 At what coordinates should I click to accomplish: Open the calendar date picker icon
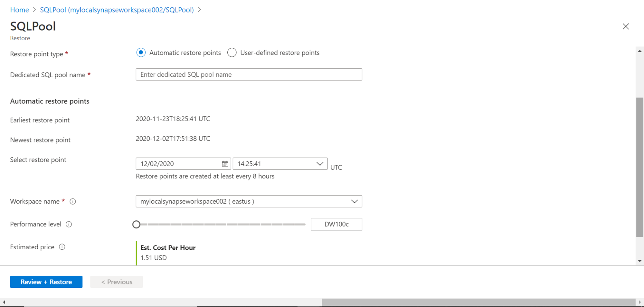(225, 164)
